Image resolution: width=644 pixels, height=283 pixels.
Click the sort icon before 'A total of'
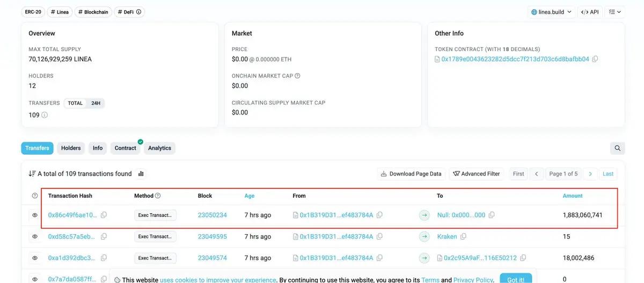click(x=32, y=173)
